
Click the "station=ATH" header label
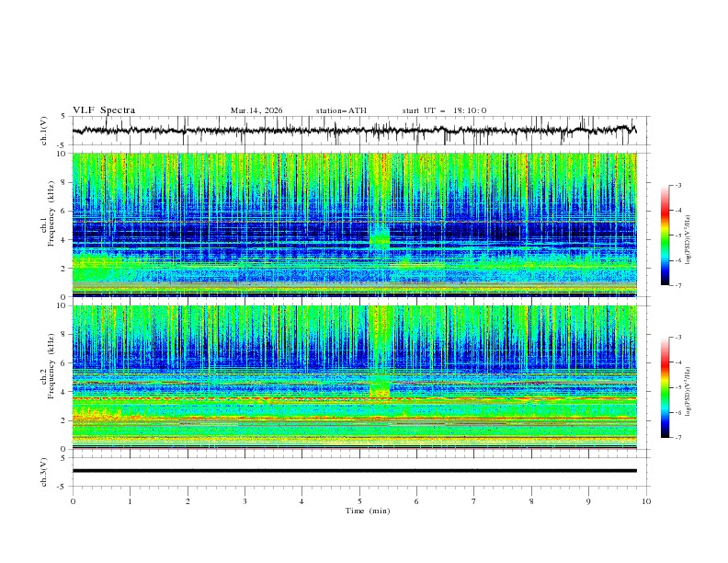click(341, 110)
